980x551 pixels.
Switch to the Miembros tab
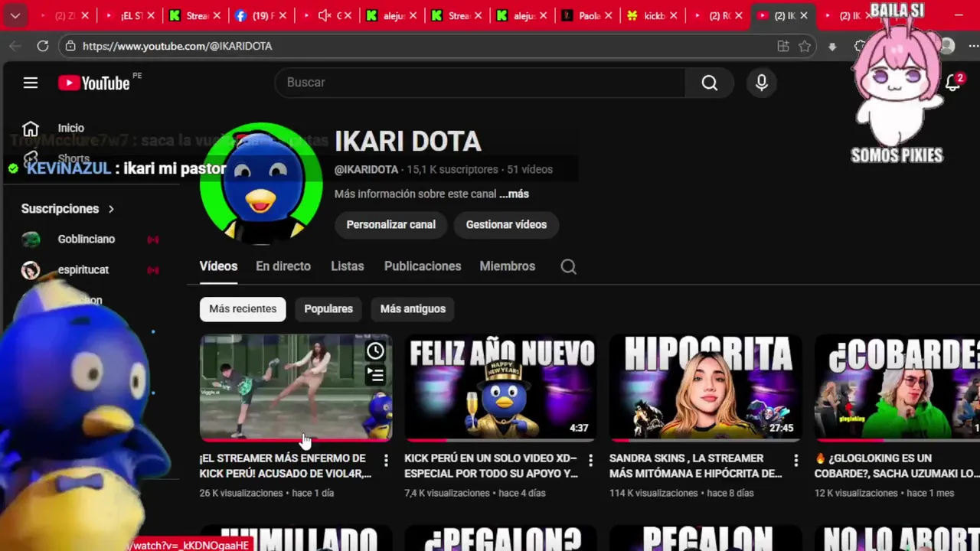508,266
